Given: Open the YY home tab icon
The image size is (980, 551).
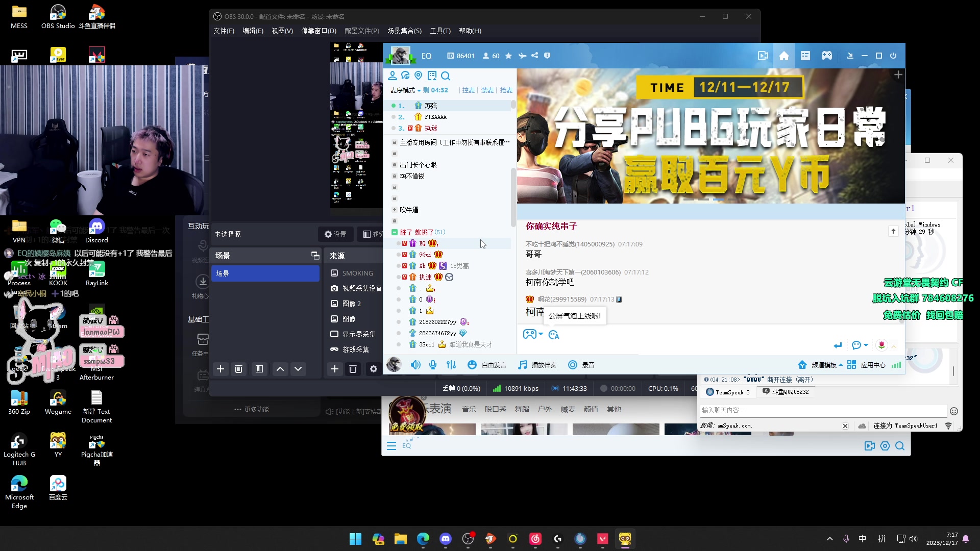Looking at the screenshot, I should pos(784,56).
